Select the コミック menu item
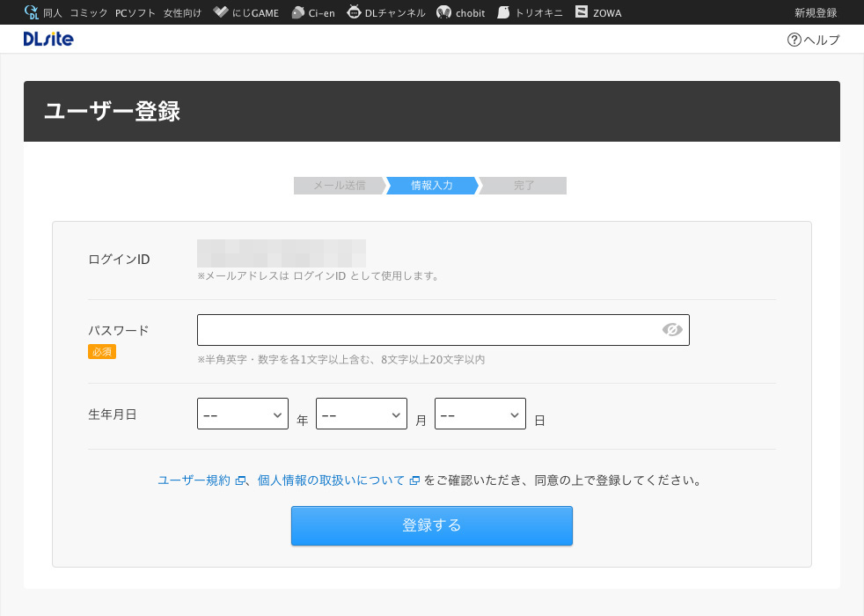Image resolution: width=864 pixels, height=616 pixels. [89, 12]
